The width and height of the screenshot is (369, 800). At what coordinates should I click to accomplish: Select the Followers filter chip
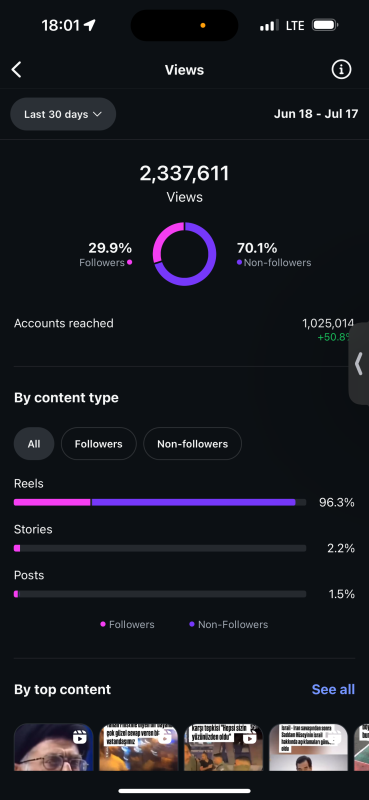[99, 444]
